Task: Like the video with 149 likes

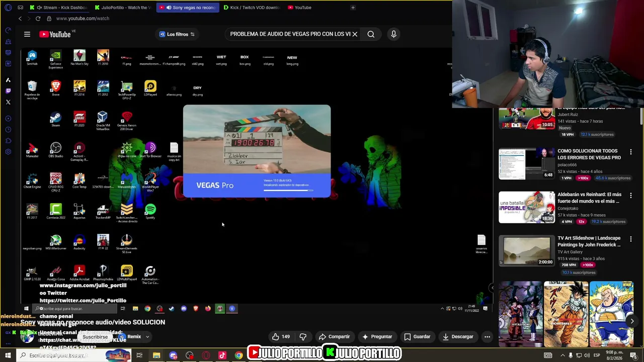Action: 281,337
